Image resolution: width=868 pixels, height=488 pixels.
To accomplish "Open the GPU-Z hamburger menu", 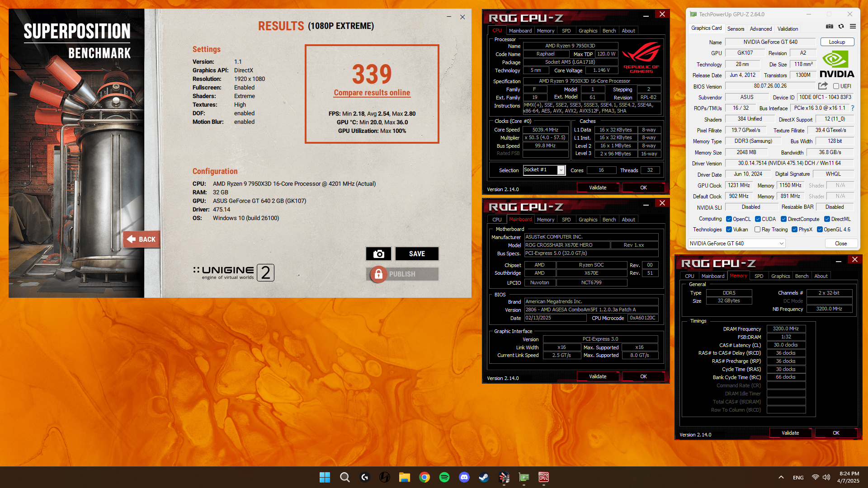I will [x=853, y=27].
